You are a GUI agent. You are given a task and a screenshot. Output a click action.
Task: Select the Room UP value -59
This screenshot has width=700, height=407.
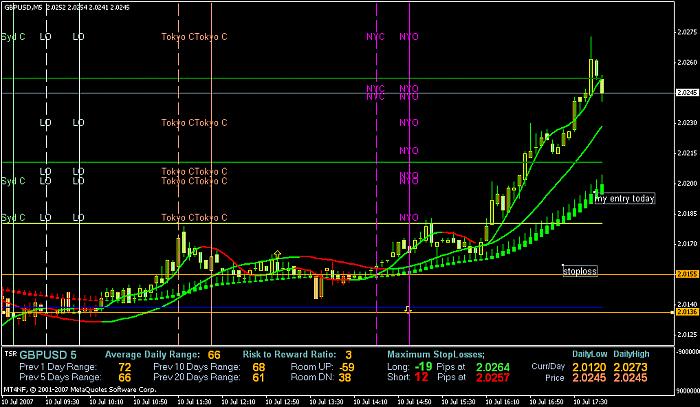tap(346, 367)
